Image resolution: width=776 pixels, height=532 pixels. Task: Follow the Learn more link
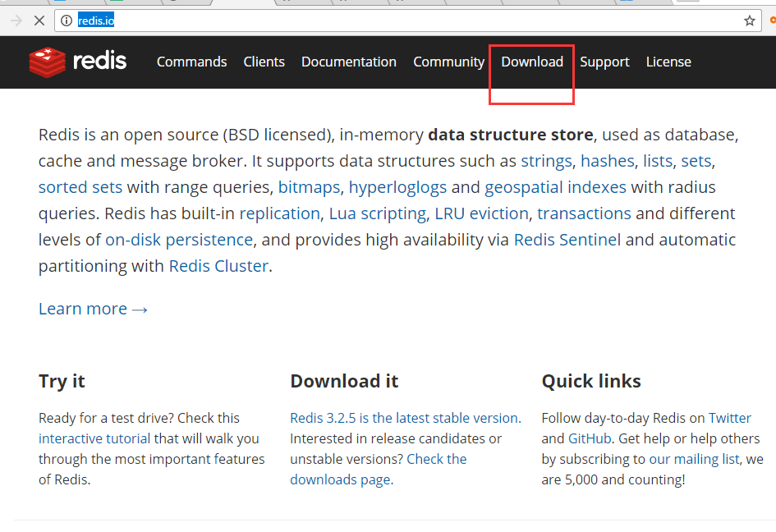tap(93, 309)
